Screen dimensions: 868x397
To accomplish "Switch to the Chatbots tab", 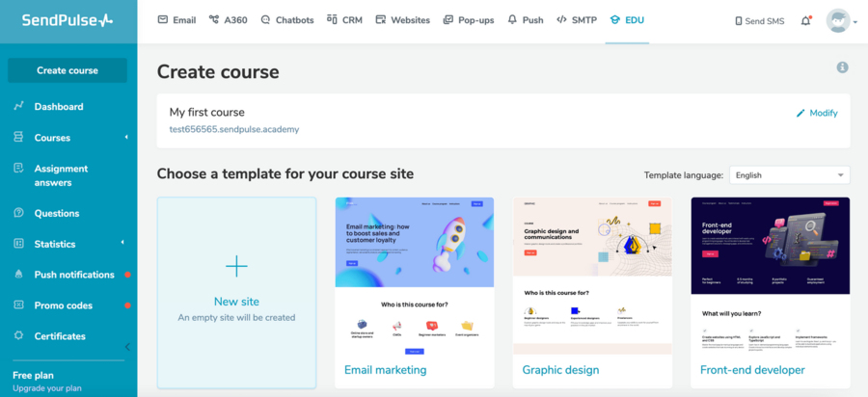I will 286,20.
